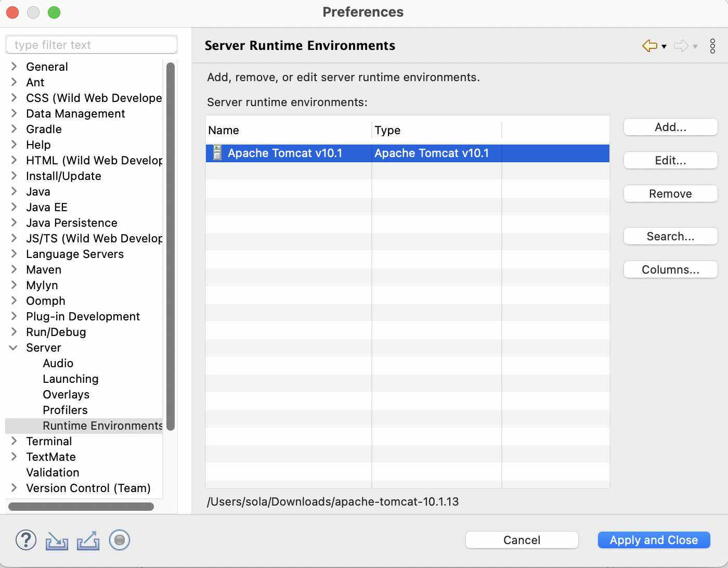The height and width of the screenshot is (568, 728).
Task: Sort by the Type column header
Action: (x=437, y=130)
